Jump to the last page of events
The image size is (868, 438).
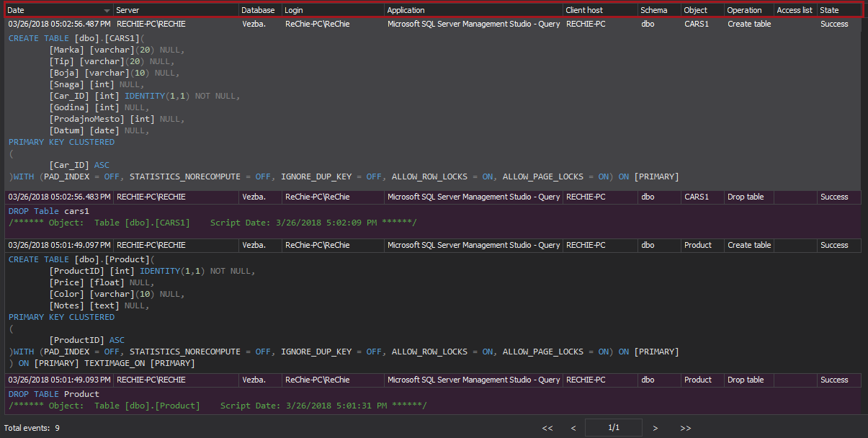click(x=686, y=428)
